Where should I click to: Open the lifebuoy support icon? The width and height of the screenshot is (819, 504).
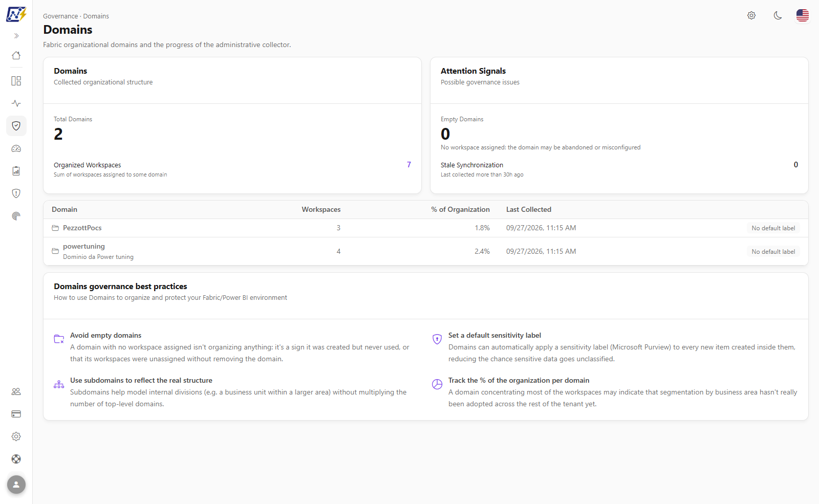coord(16,459)
